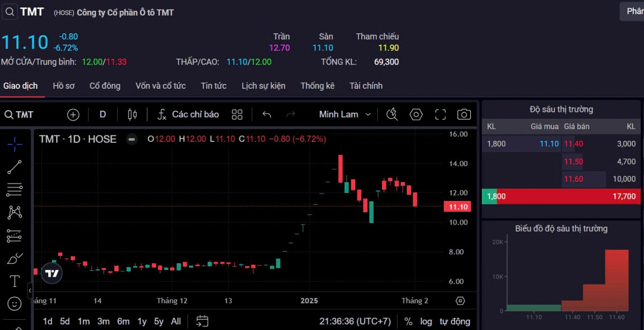Click ask price 11.40 in market depth

coord(573,144)
